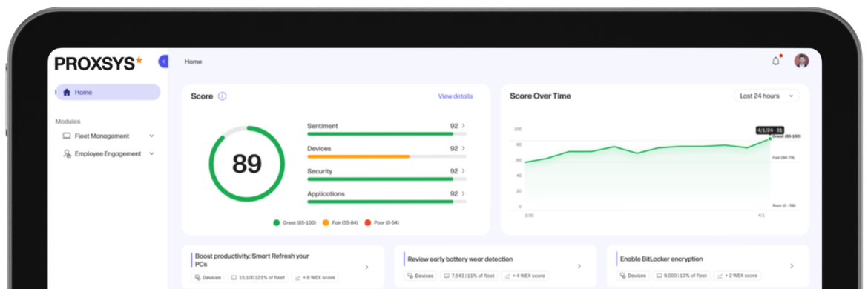Click the Employee Engagement person icon
868x289 pixels.
(x=67, y=153)
